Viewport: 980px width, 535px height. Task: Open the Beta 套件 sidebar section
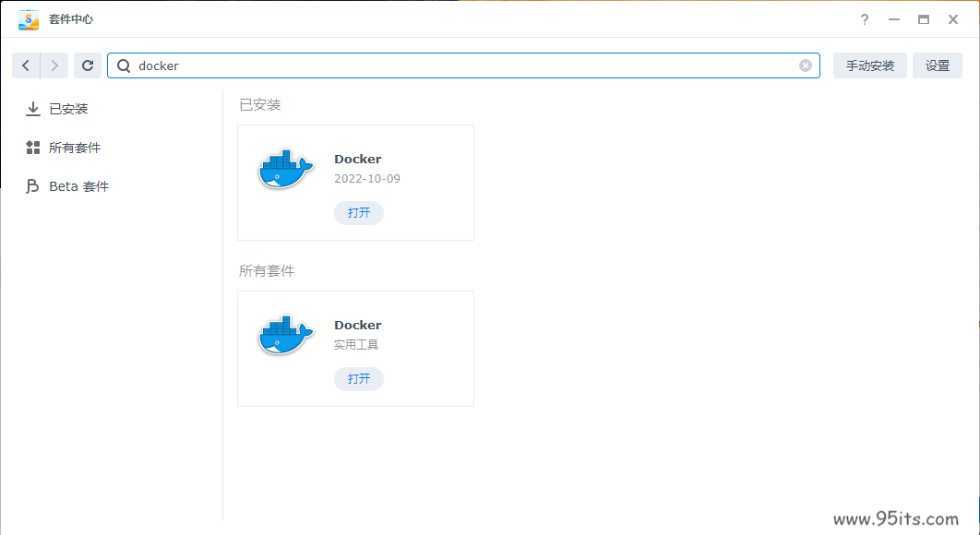point(78,186)
